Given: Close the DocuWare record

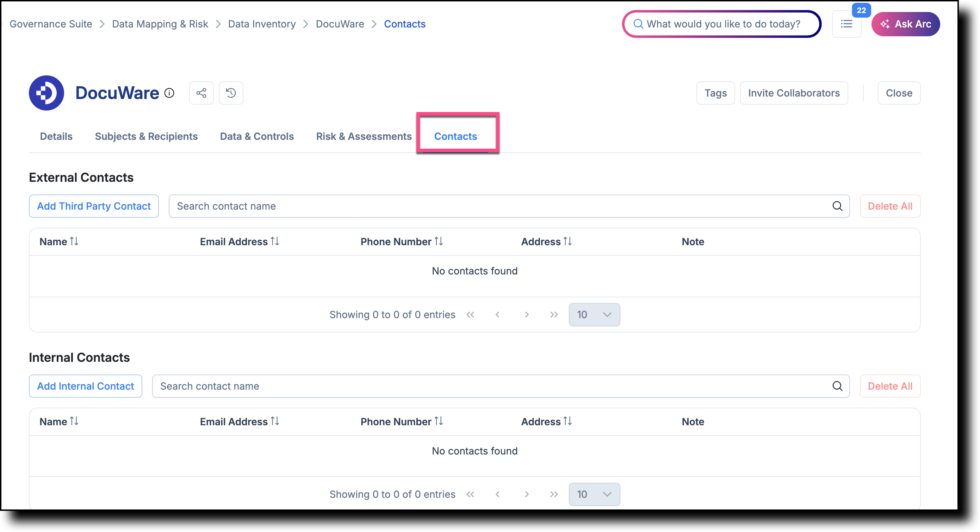Looking at the screenshot, I should 899,93.
